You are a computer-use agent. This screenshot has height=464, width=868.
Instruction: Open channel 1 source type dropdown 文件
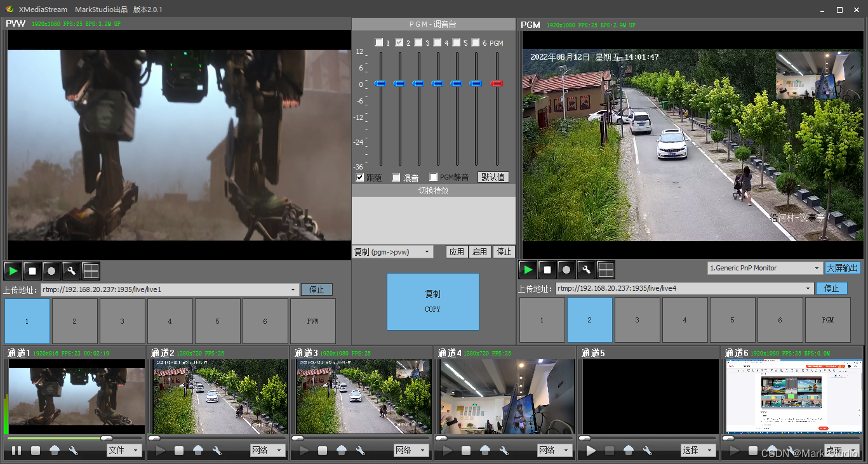124,450
